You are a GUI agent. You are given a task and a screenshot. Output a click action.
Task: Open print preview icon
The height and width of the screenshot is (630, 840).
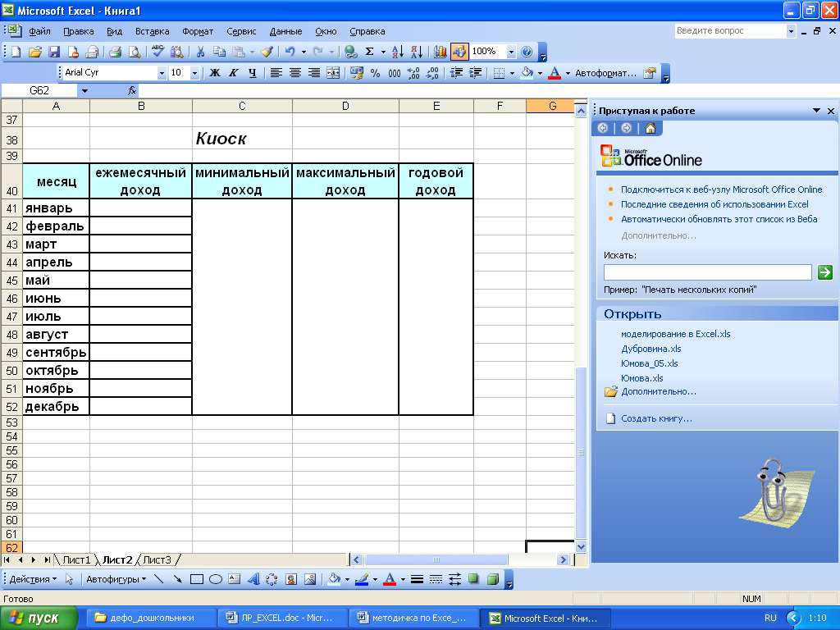pos(135,52)
